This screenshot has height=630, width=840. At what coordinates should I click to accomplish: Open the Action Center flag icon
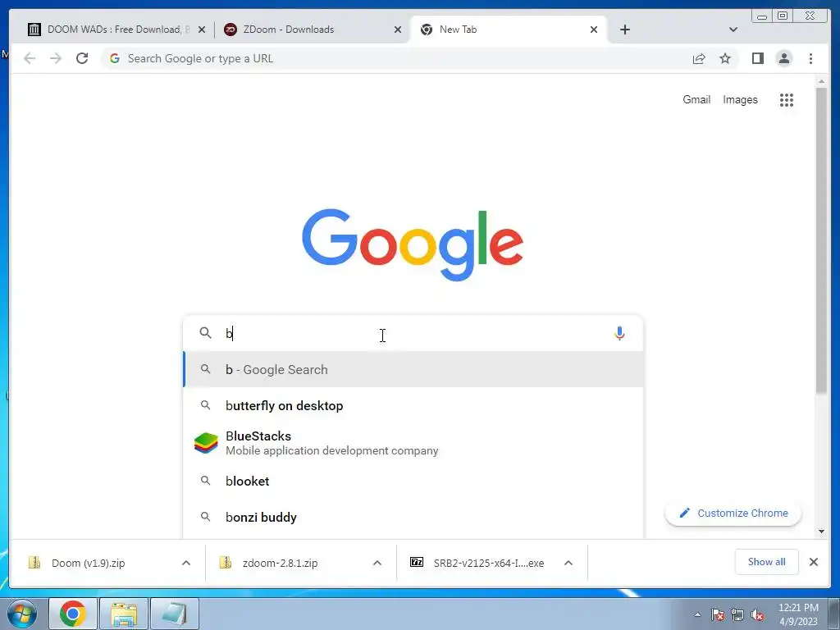pos(717,614)
